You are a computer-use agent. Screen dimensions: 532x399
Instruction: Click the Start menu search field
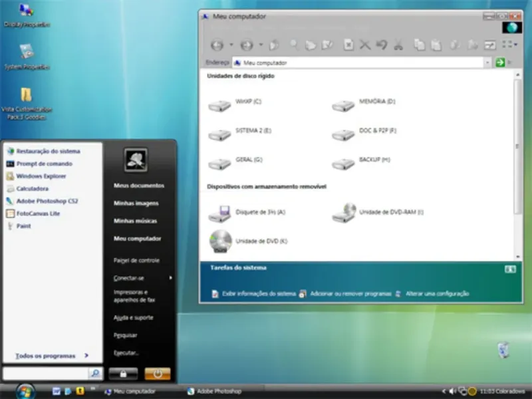point(45,373)
